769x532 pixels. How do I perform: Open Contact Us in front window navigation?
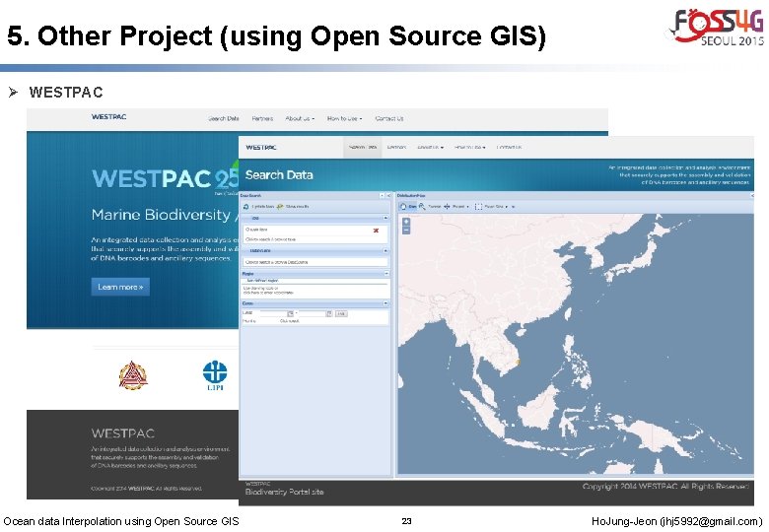point(509,148)
